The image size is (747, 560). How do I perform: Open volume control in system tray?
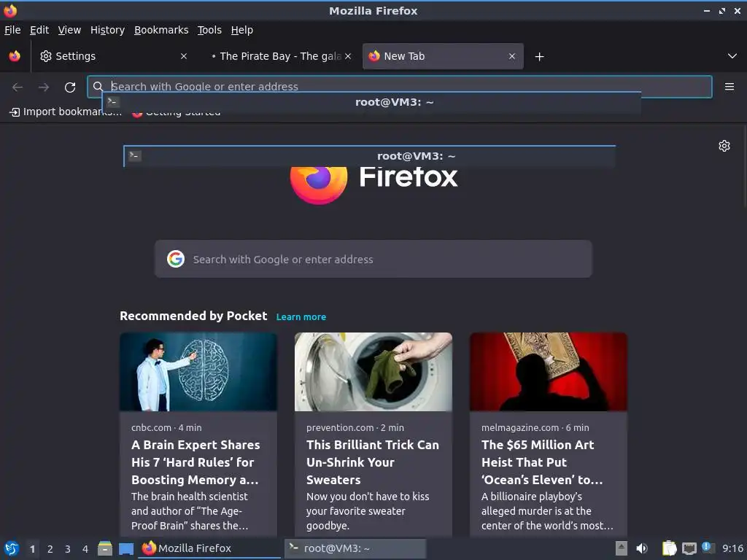tap(642, 548)
